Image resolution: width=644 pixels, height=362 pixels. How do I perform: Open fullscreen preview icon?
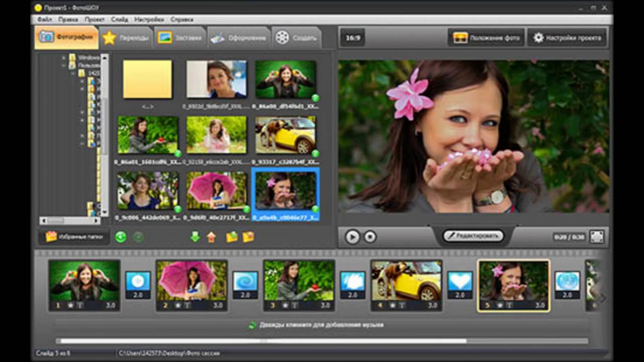click(597, 237)
